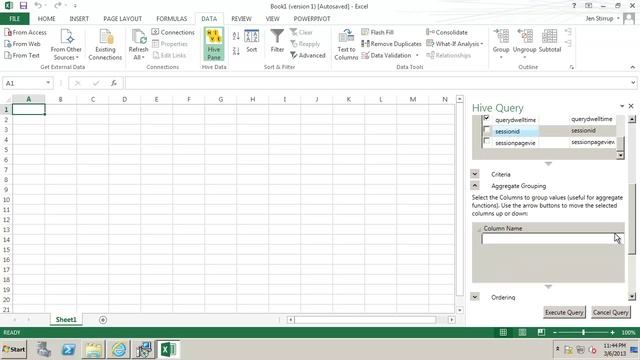The image size is (640, 360).
Task: Import data From Text
Action: pos(22,55)
